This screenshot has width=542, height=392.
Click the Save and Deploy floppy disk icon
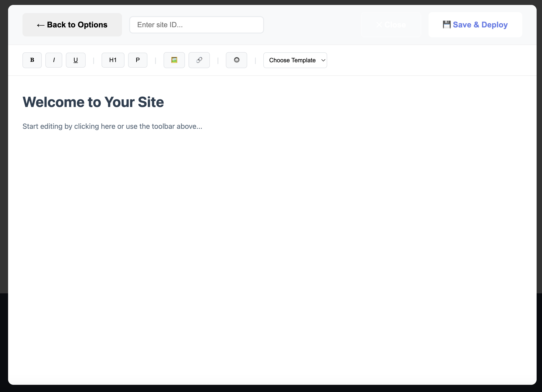[x=447, y=24]
